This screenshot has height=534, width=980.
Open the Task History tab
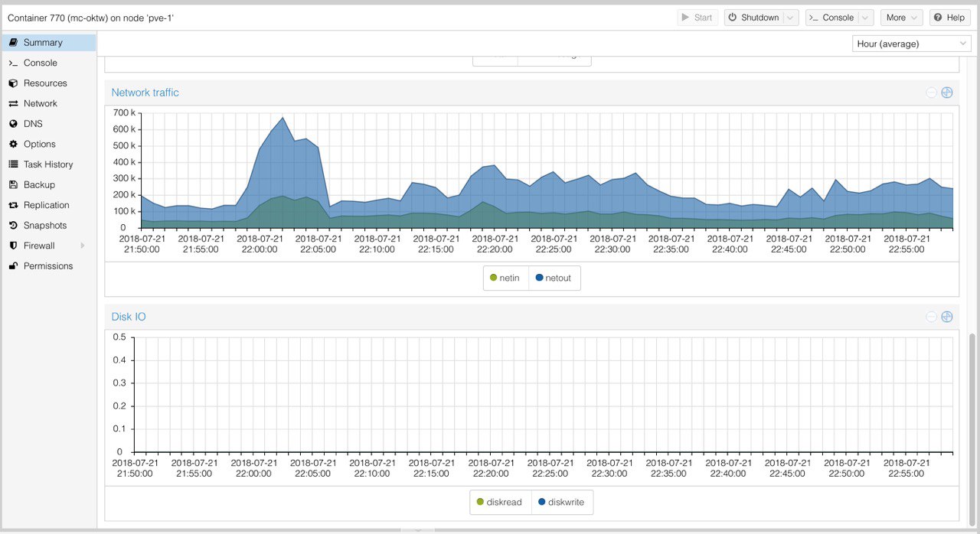tap(48, 164)
